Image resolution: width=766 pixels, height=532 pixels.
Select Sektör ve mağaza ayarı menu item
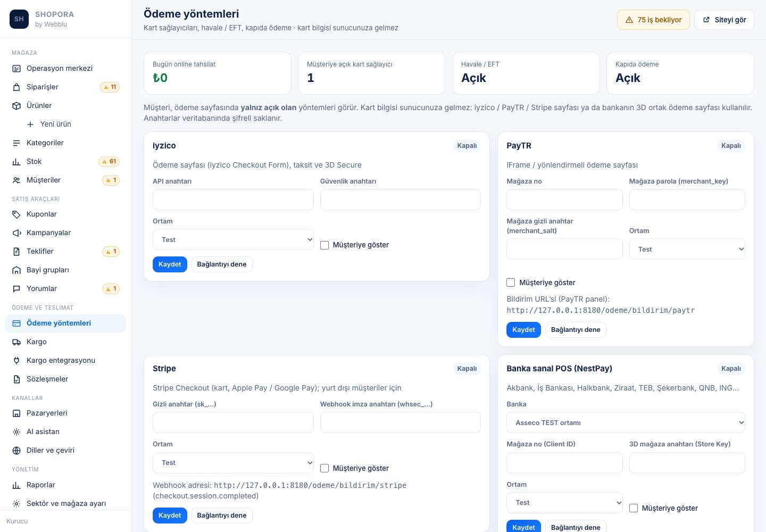65,504
